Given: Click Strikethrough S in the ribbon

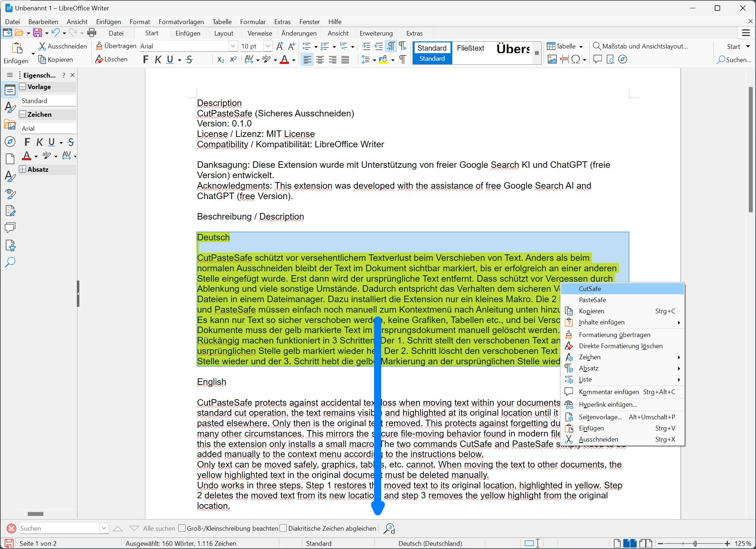Looking at the screenshot, I should 190,59.
